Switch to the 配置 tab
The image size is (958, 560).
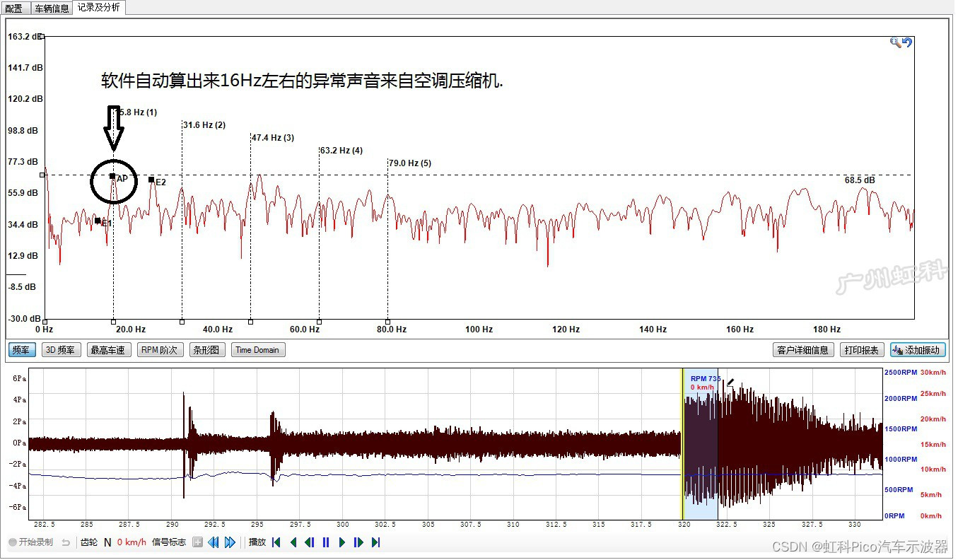point(13,8)
